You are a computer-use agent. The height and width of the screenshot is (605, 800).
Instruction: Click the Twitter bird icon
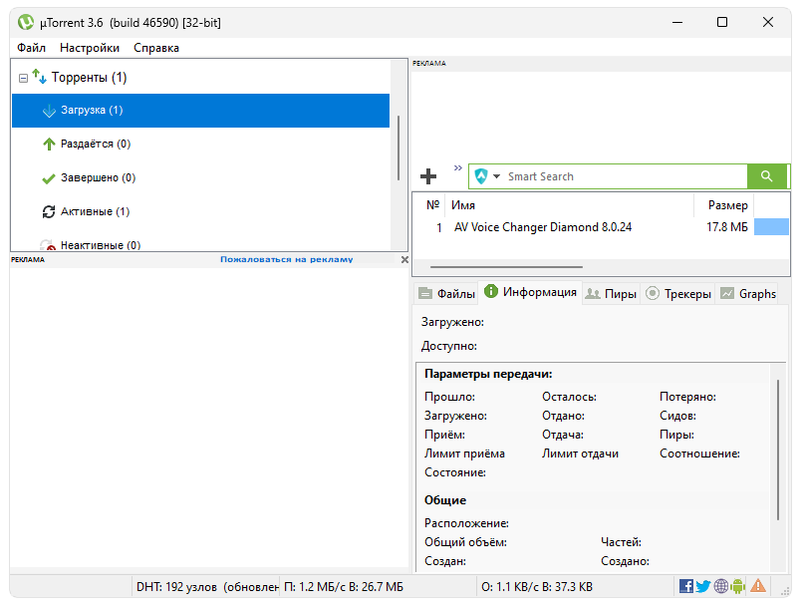click(703, 586)
